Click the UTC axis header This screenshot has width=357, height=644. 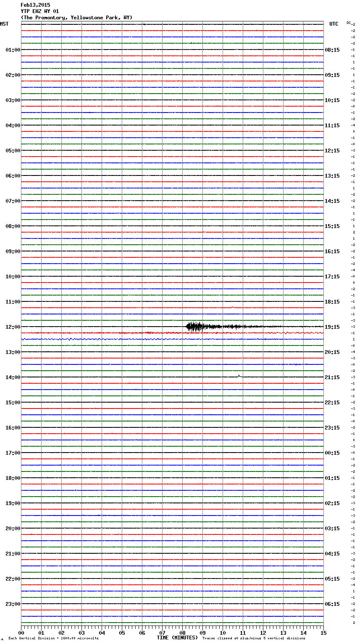334,24
